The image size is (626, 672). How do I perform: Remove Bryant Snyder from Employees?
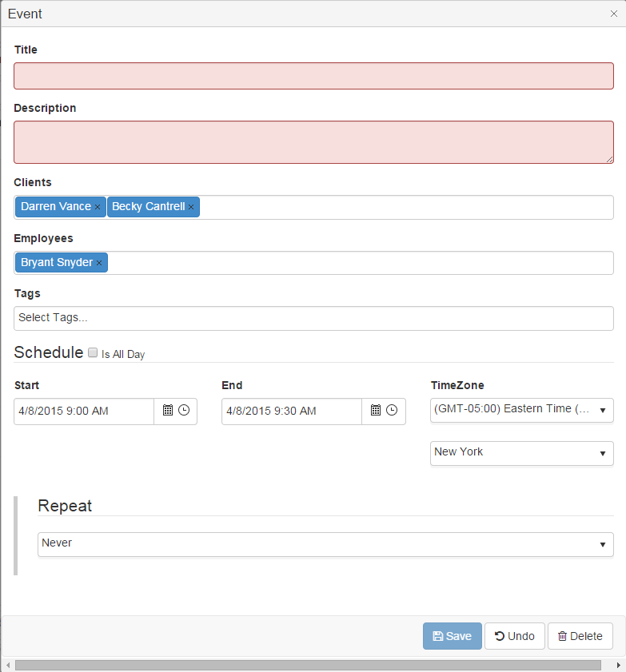pyautogui.click(x=99, y=263)
